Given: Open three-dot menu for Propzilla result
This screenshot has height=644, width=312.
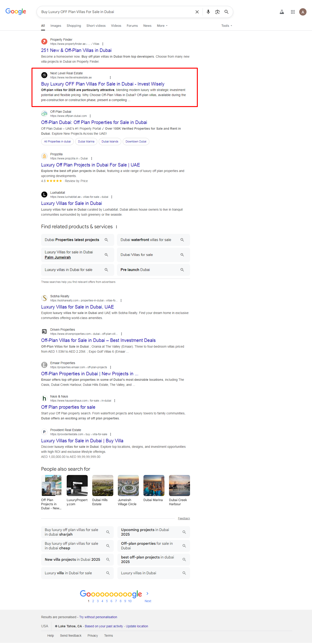Looking at the screenshot, I should (92, 158).
